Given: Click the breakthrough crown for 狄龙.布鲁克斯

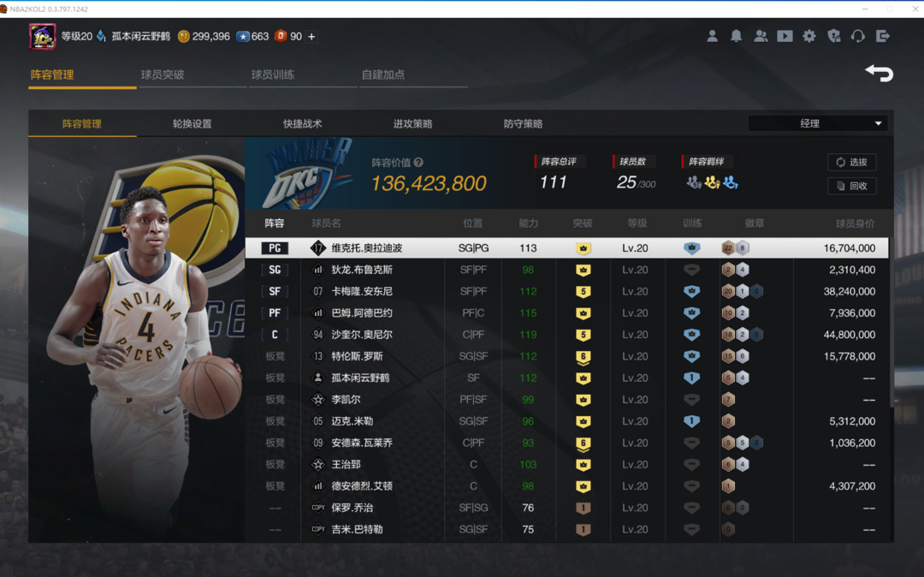Looking at the screenshot, I should (x=583, y=270).
